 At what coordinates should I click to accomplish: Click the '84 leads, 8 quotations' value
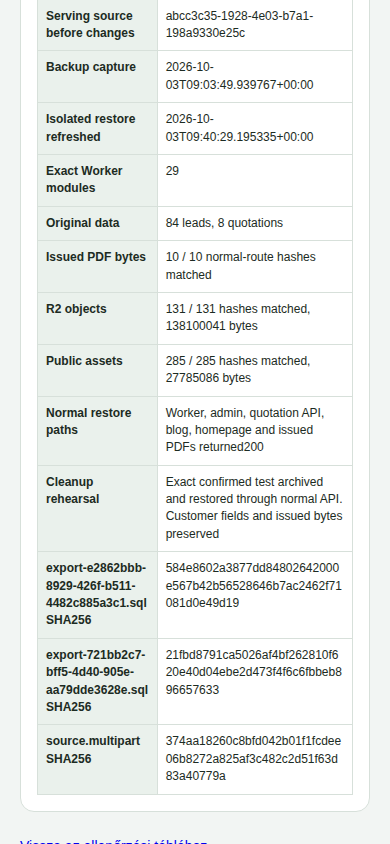point(224,223)
